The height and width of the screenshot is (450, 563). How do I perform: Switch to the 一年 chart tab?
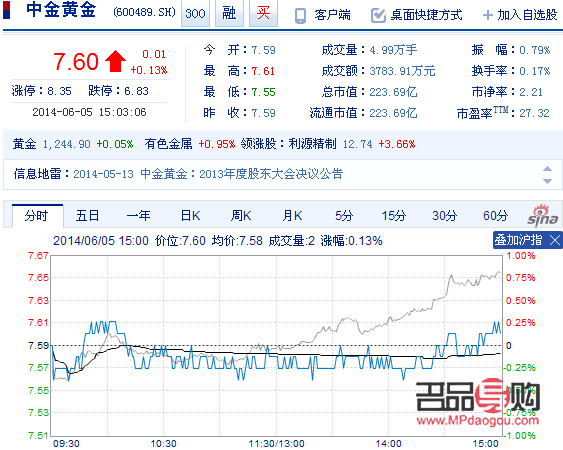tap(139, 216)
